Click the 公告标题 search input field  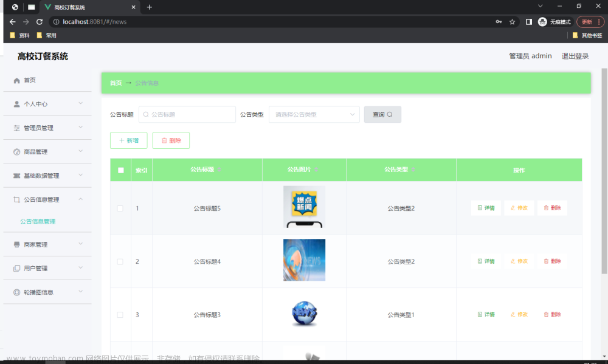tap(187, 114)
